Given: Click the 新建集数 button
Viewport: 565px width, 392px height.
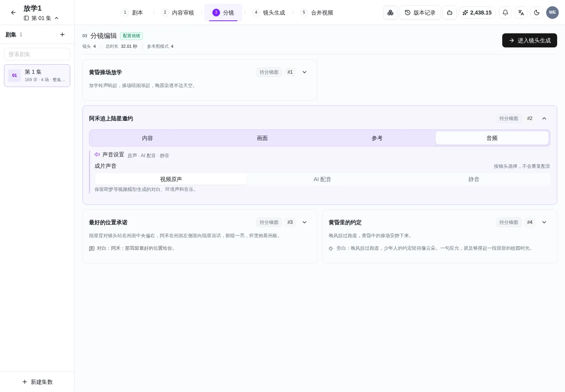Looking at the screenshot, I should click(37, 382).
